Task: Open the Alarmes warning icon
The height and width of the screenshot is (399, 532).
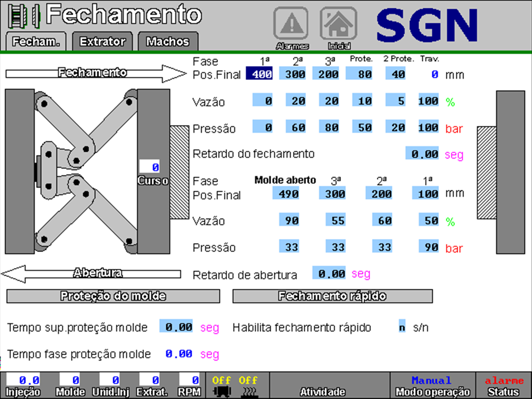Action: [290, 25]
